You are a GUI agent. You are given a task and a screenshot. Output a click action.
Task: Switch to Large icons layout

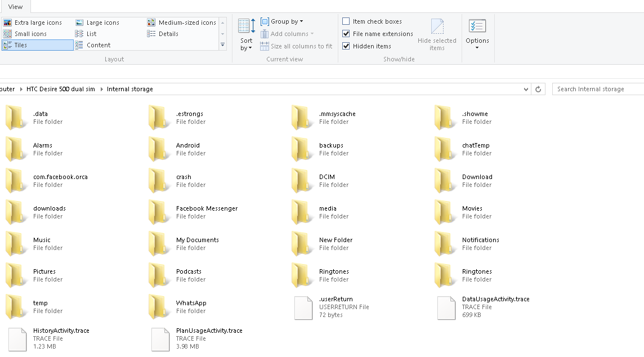click(97, 23)
